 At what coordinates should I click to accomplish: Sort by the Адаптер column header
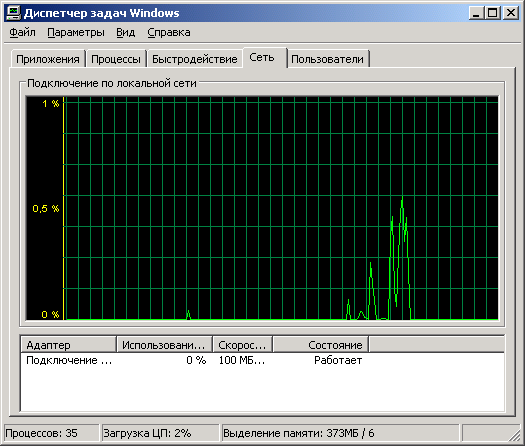point(69,345)
